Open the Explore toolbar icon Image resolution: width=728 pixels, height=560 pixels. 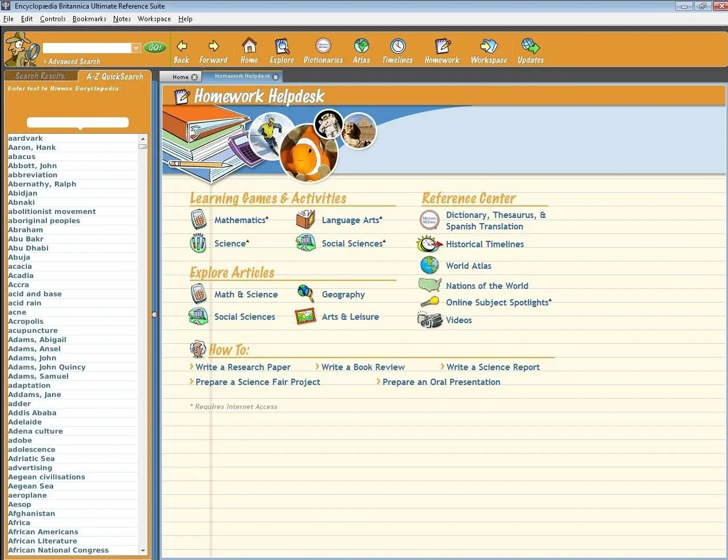(x=281, y=46)
